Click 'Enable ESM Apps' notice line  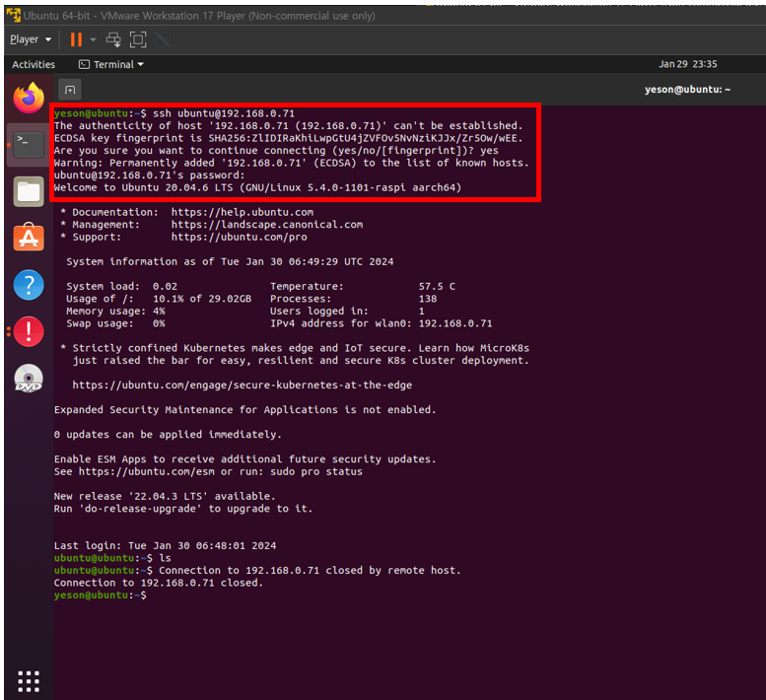(x=244, y=459)
